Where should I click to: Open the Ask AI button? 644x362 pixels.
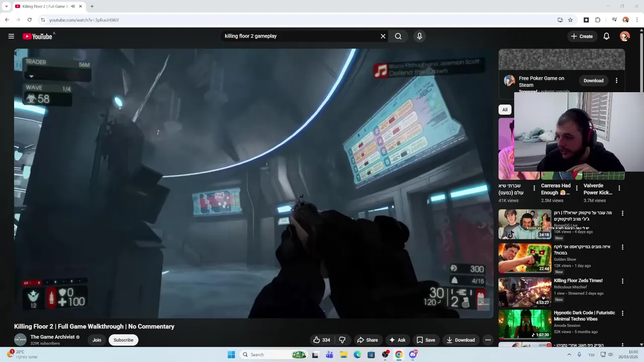pos(397,340)
